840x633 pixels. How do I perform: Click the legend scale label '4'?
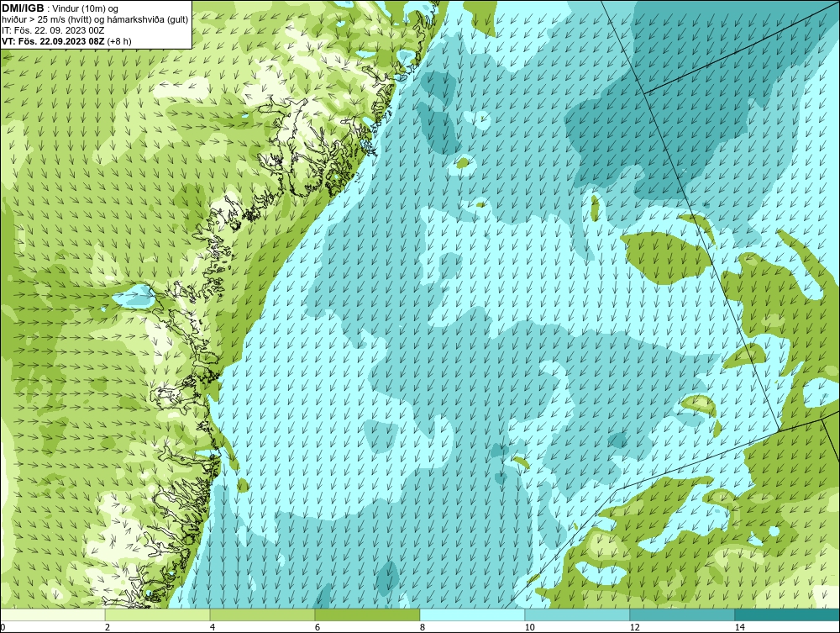coord(213,627)
